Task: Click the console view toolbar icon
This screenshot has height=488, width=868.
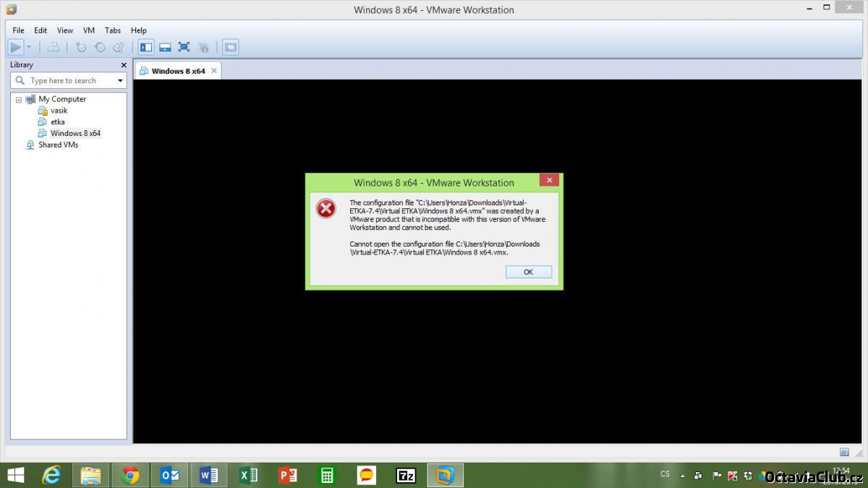Action: [x=230, y=47]
